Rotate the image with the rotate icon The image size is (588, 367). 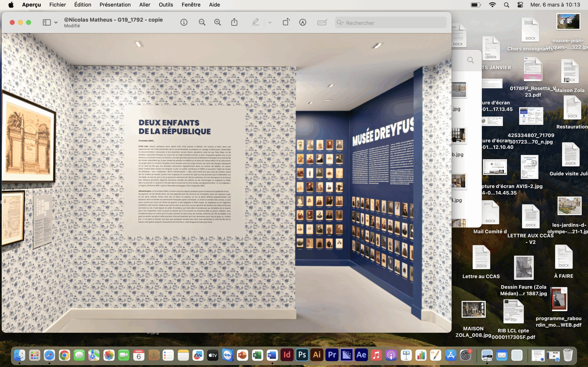(x=286, y=22)
